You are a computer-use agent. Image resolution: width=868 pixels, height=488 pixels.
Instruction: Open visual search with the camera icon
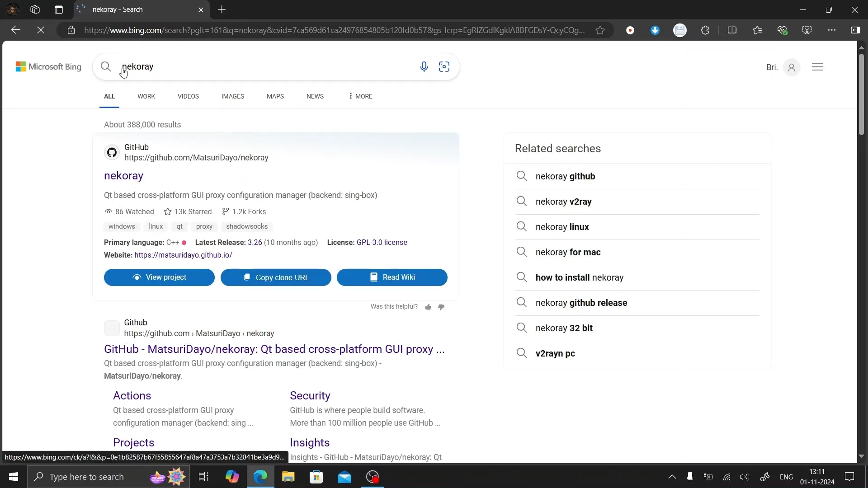pos(444,66)
